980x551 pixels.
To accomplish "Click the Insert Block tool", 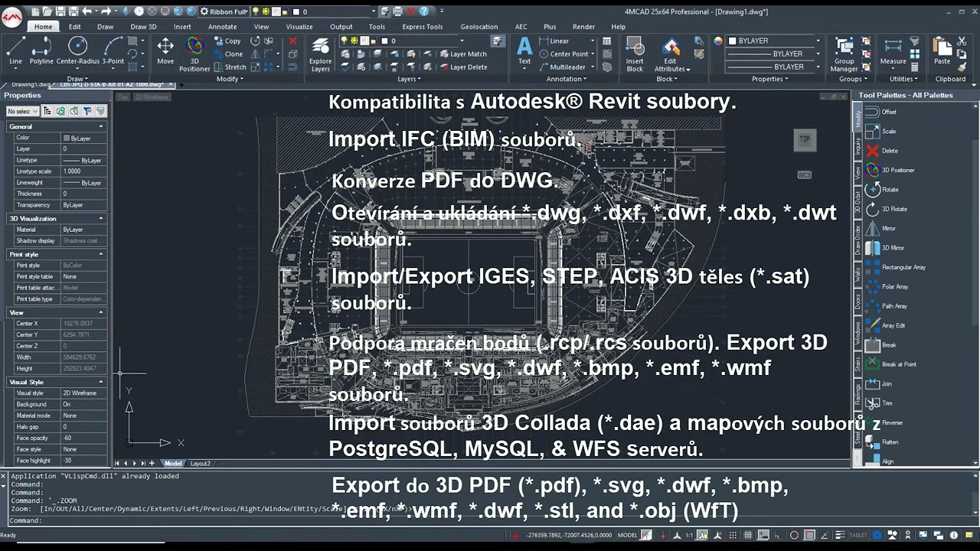I will click(635, 54).
